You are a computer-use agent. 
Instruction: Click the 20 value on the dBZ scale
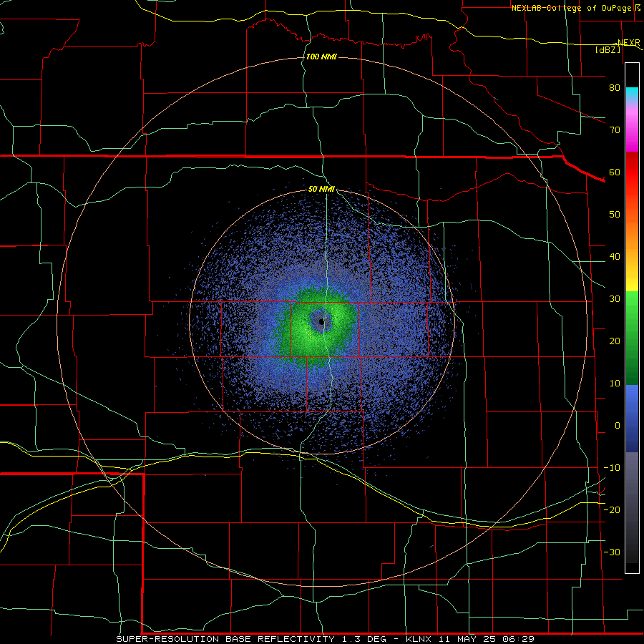[x=615, y=341]
